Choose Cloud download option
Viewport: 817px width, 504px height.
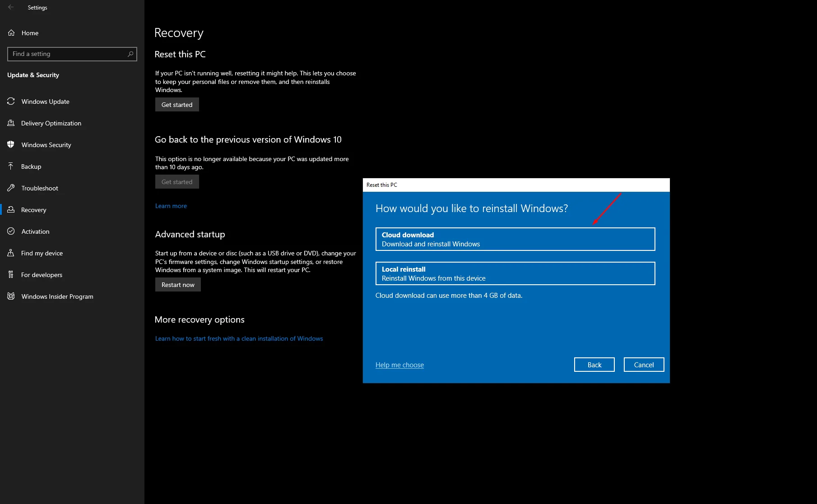coord(515,239)
